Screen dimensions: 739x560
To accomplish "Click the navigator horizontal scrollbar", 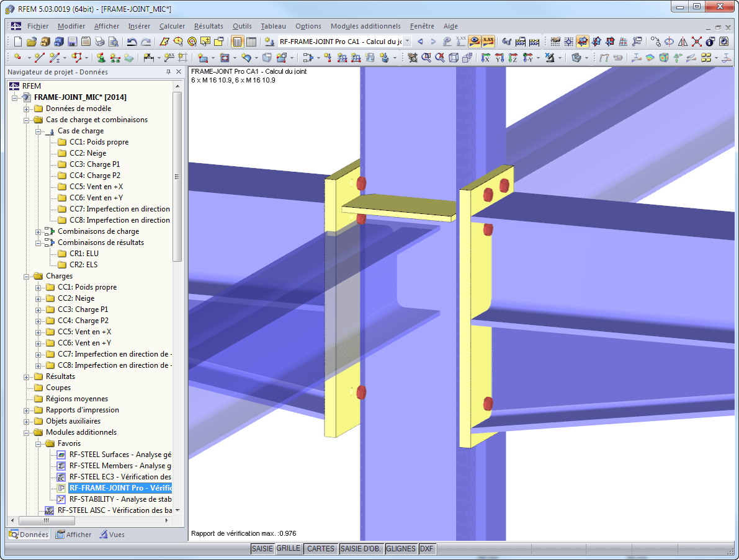I will coord(47,522).
